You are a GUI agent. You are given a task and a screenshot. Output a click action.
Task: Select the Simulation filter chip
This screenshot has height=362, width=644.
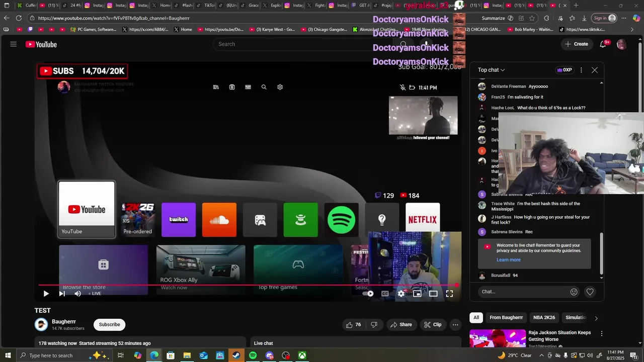(x=576, y=318)
